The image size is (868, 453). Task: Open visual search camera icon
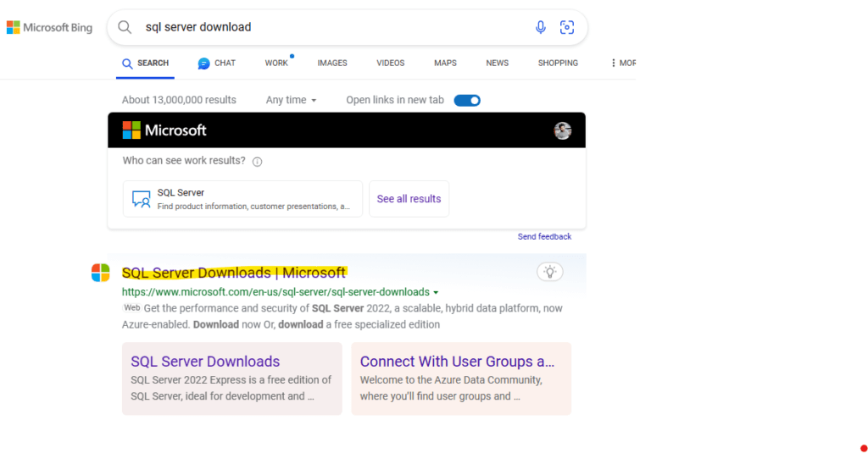tap(567, 27)
